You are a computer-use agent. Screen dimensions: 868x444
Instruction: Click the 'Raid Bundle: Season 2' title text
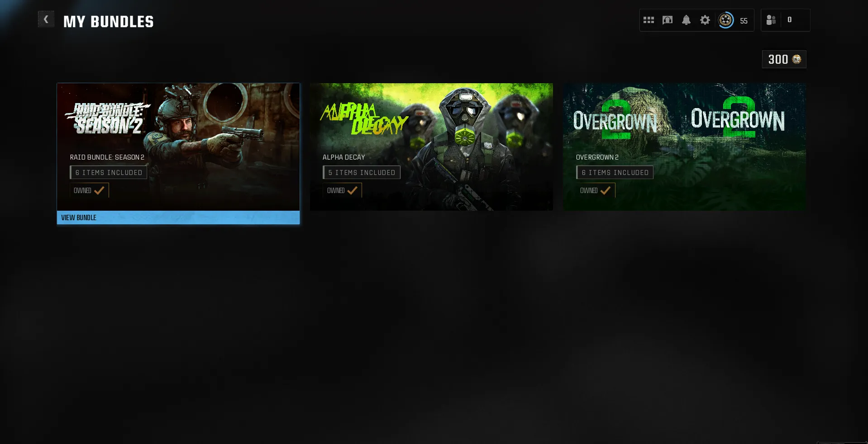(107, 157)
